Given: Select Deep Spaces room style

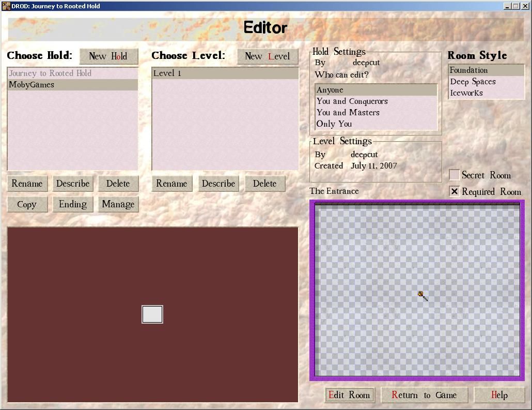Looking at the screenshot, I should click(x=486, y=82).
